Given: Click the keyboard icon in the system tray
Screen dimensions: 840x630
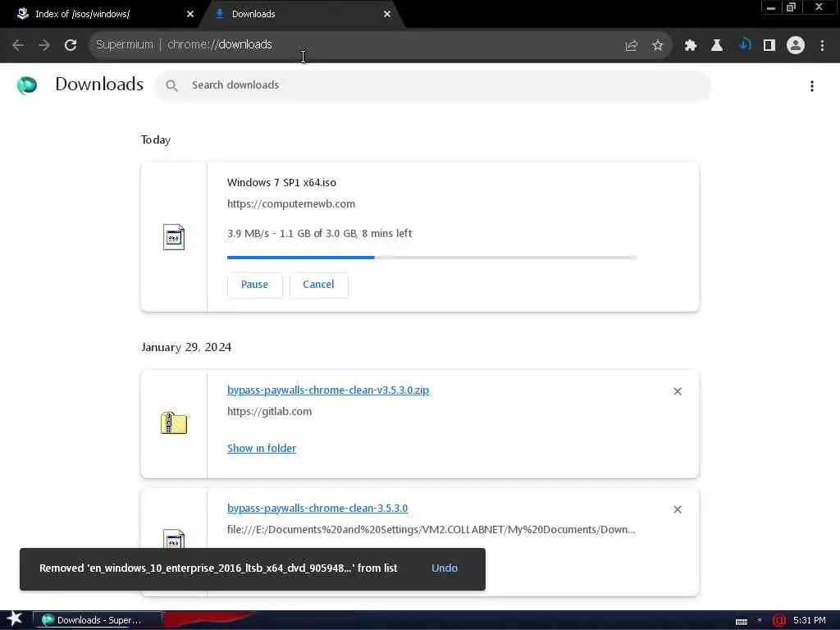Looking at the screenshot, I should [x=742, y=621].
